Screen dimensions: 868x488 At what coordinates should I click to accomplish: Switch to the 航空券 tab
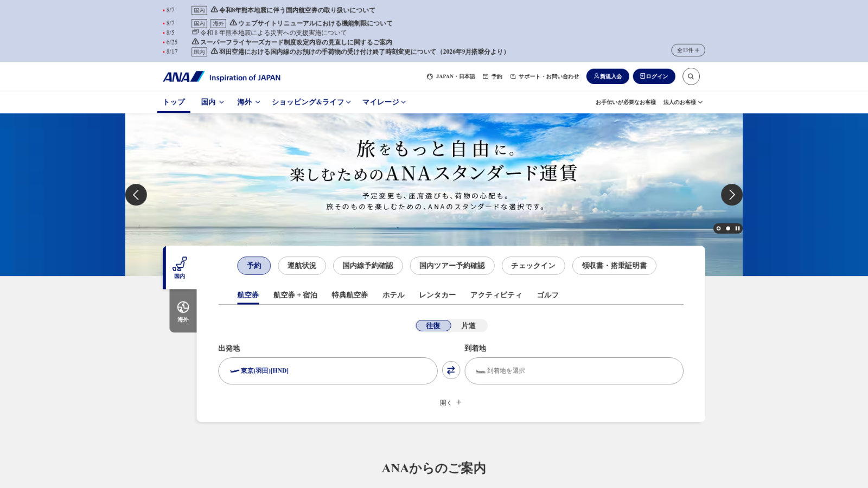(248, 295)
